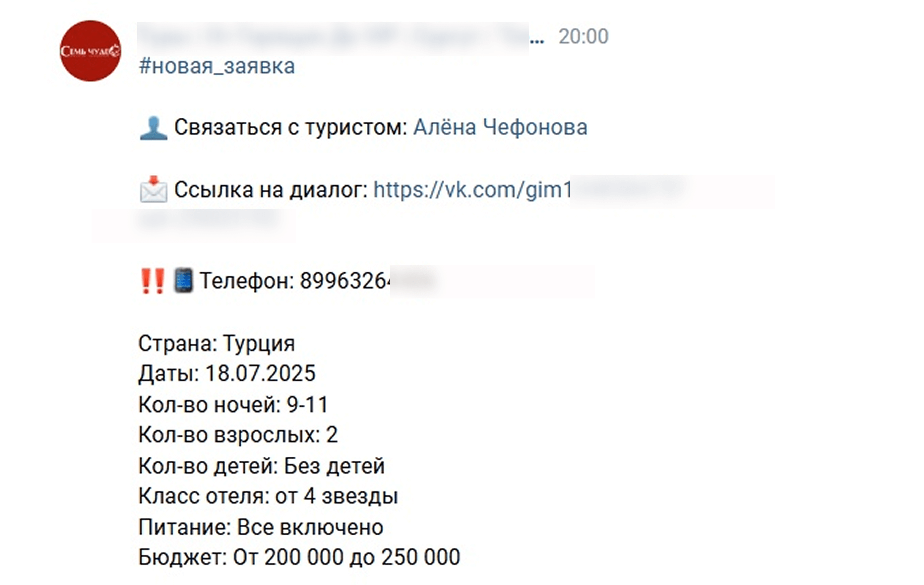Click the Бюджет: От 200 000 line
The width and height of the screenshot is (924, 585).
coord(299,557)
